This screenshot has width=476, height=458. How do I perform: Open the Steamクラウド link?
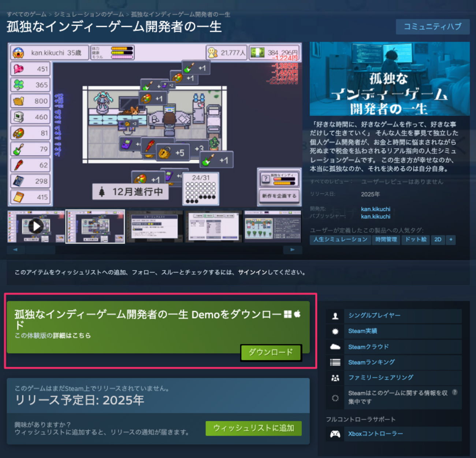(x=368, y=347)
